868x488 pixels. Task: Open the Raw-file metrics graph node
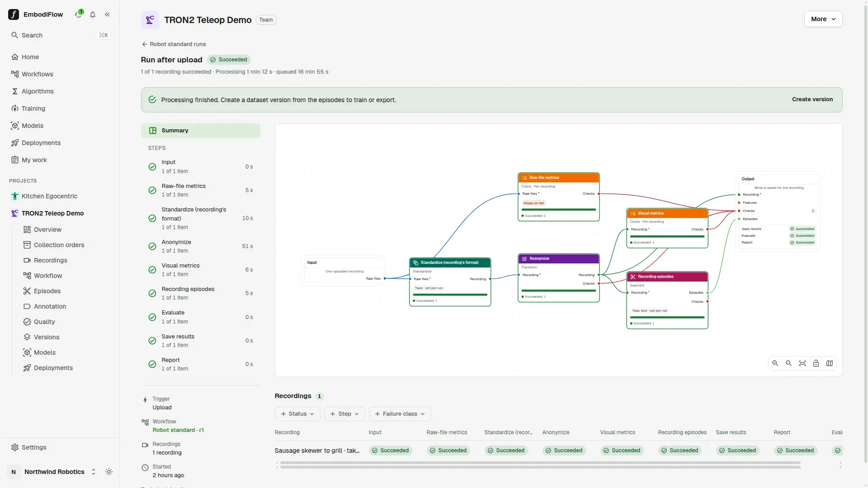click(x=559, y=197)
